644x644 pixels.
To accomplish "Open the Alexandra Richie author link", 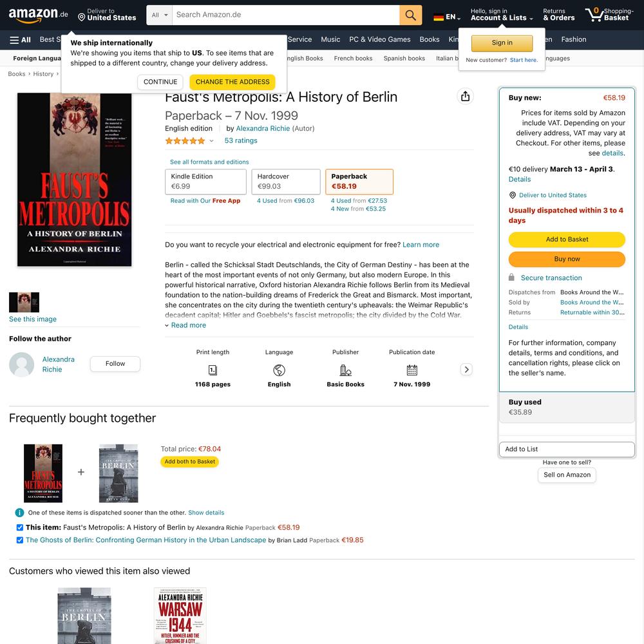I will click(263, 129).
